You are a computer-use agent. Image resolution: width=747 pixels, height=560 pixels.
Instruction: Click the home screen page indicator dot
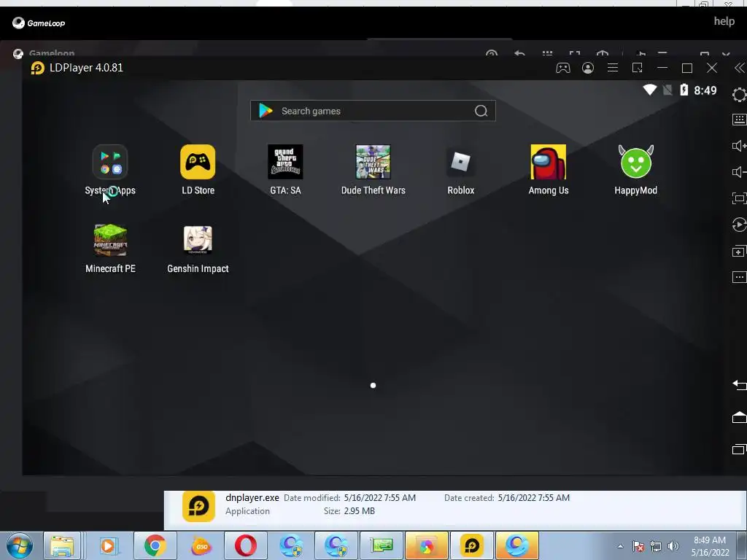(x=373, y=385)
